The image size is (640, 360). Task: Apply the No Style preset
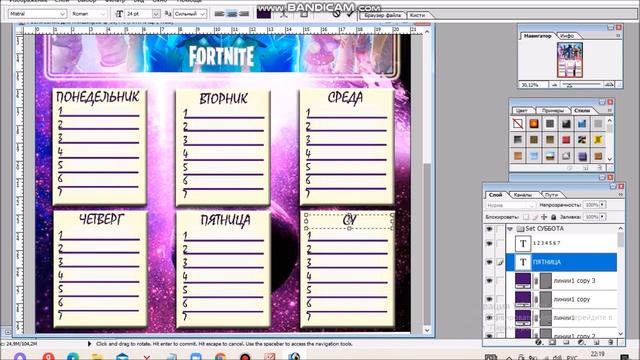(518, 123)
